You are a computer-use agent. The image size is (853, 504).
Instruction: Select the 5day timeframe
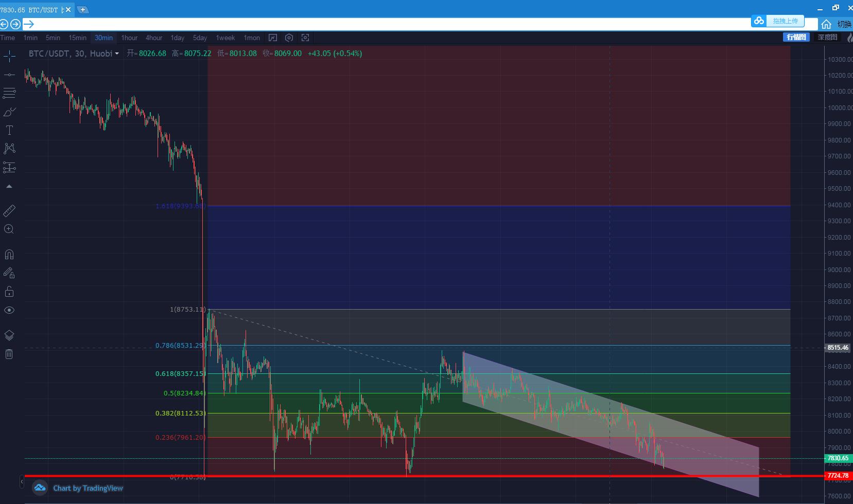point(200,38)
